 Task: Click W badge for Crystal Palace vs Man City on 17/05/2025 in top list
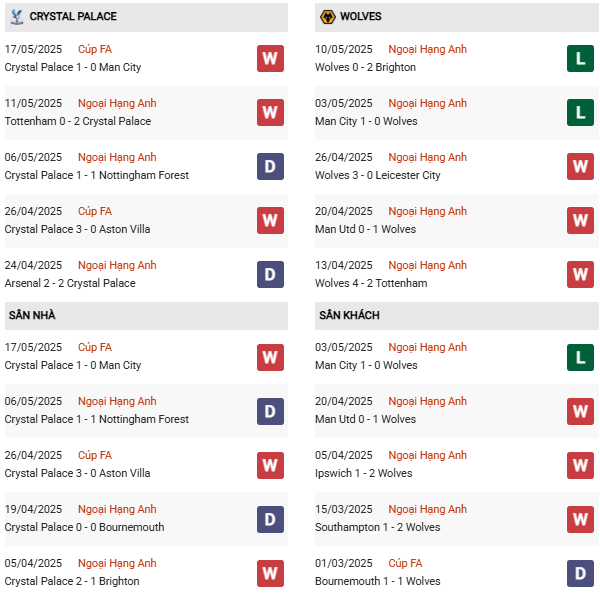270,59
